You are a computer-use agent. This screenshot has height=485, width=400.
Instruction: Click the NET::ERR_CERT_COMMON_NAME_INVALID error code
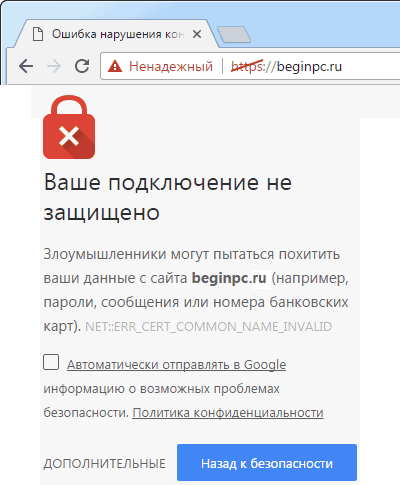[209, 327]
